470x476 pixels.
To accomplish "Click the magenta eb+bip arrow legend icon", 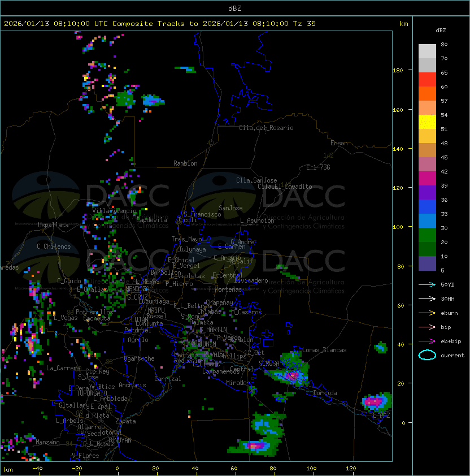I will click(x=427, y=341).
